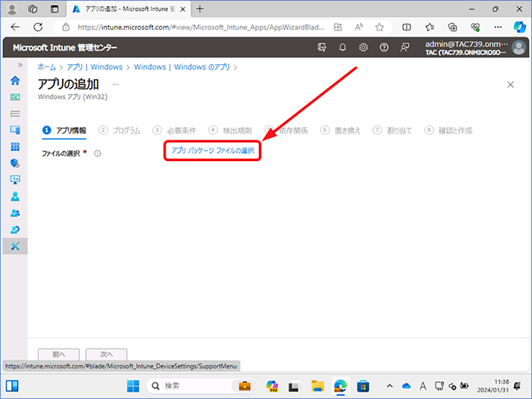Open Tenant administration icon in sidebar
Screen dimensions: 532x399
pyautogui.click(x=15, y=230)
